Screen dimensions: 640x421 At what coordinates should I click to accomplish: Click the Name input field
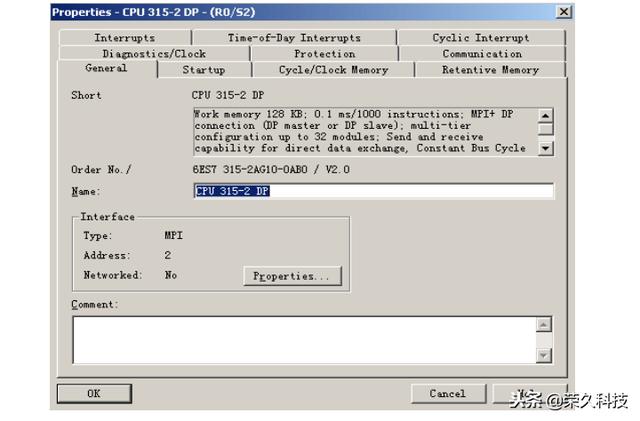coord(373,191)
